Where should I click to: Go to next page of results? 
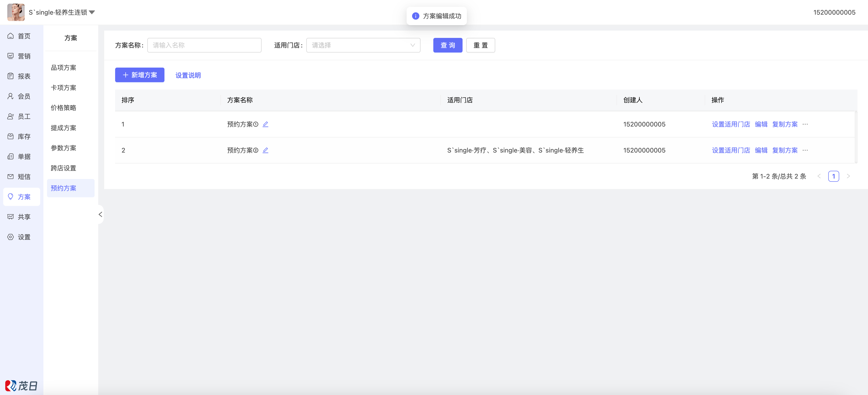coord(848,176)
